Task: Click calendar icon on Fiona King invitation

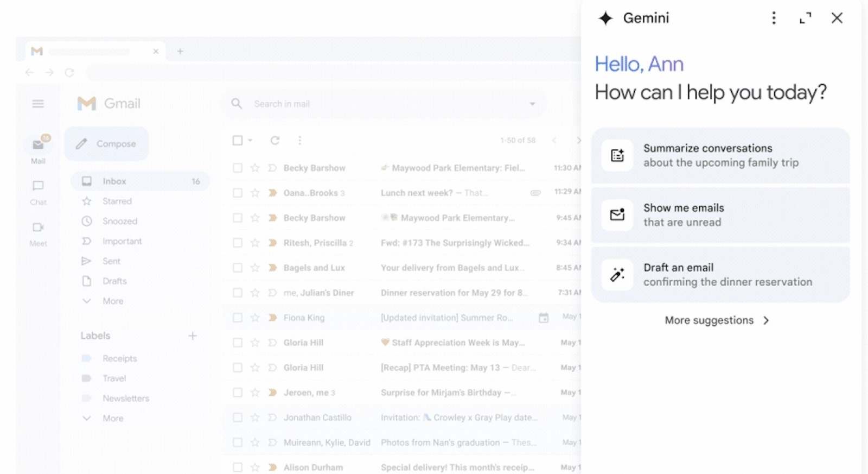Action: coord(544,318)
